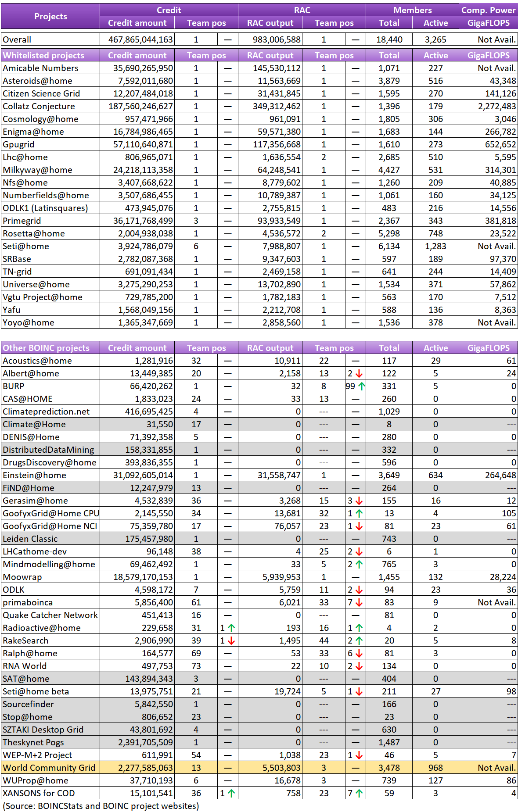Image resolution: width=518 pixels, height=812 pixels.
Task: Click the 'Members' top header cell
Action: [412, 10]
